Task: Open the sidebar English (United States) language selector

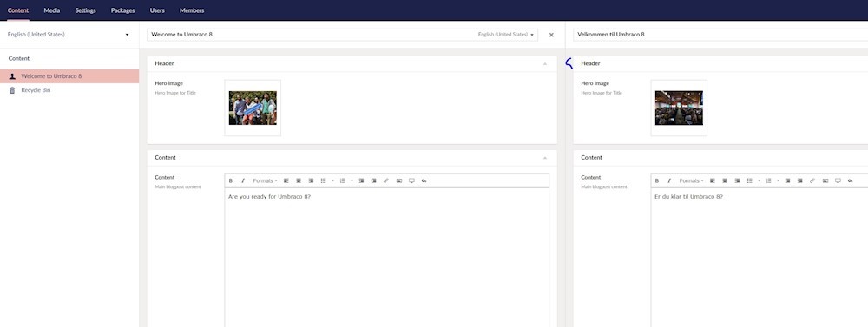Action: click(68, 35)
